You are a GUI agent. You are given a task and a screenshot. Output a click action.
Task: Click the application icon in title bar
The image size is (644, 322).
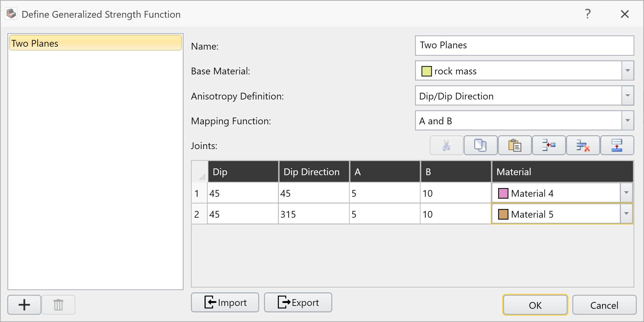(x=11, y=14)
